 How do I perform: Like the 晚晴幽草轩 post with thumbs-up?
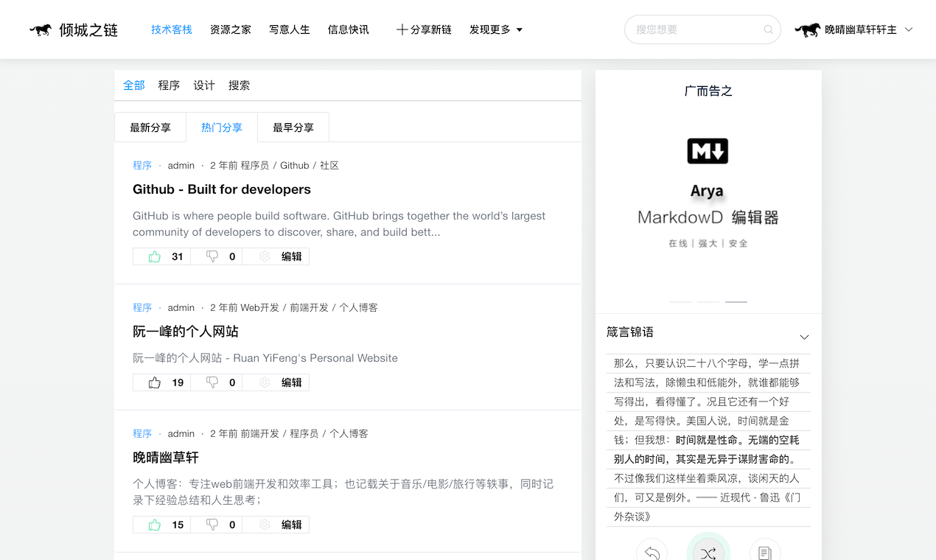pos(154,525)
